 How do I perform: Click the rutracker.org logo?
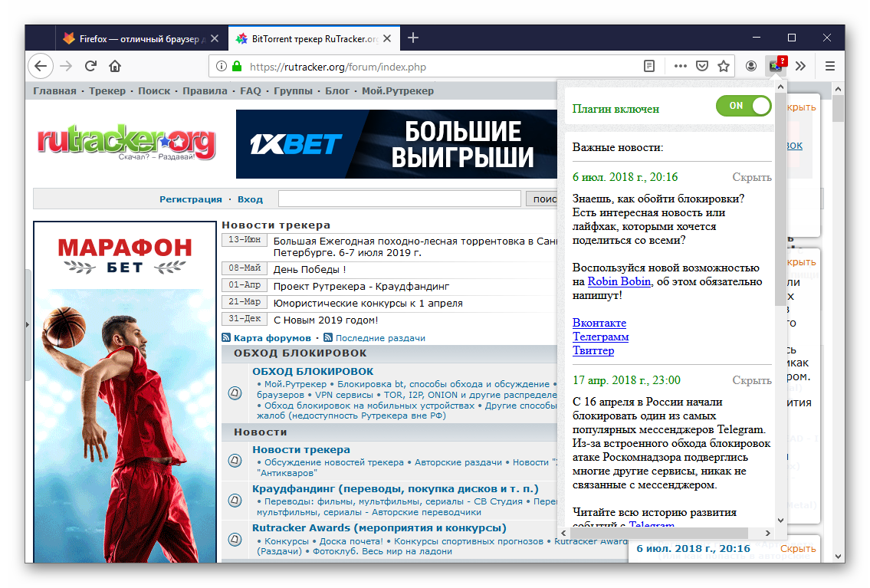126,142
